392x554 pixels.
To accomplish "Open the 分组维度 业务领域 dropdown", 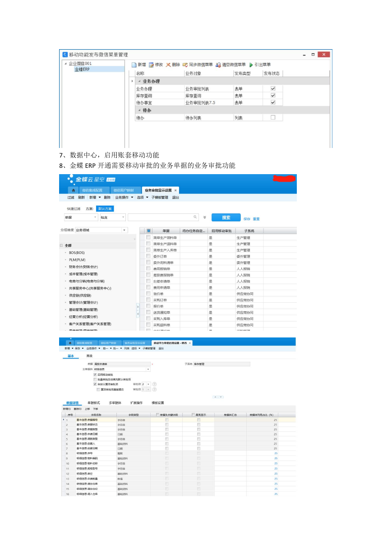I will (125, 230).
